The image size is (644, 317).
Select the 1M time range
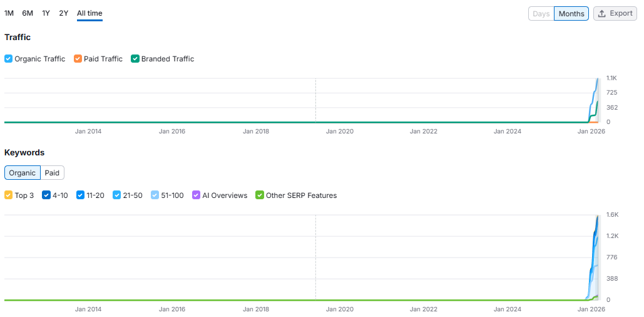point(9,13)
